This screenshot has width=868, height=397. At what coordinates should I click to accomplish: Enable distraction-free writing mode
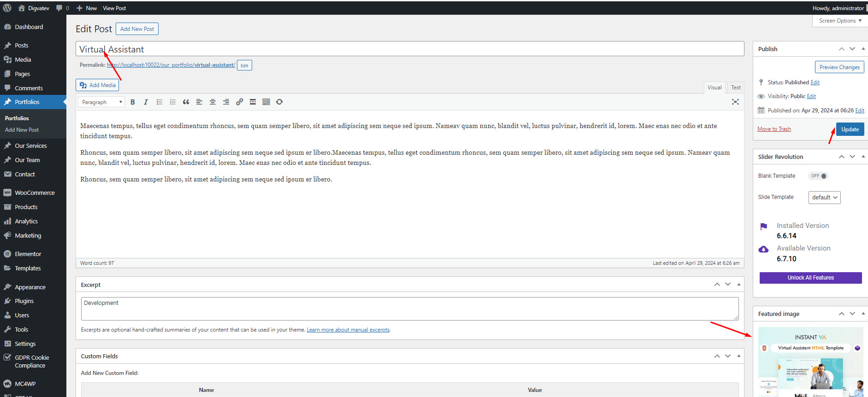pos(735,102)
